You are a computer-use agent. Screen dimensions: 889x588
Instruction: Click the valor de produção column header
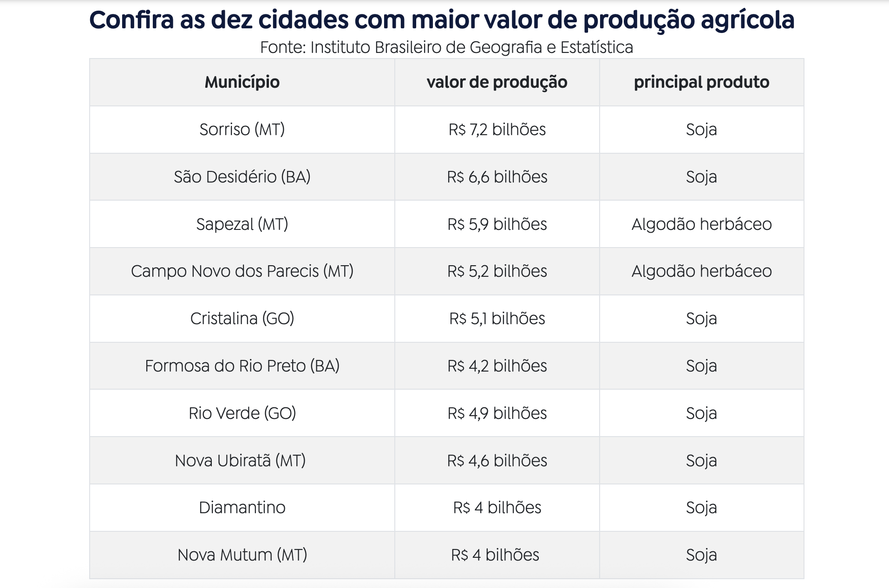497,82
